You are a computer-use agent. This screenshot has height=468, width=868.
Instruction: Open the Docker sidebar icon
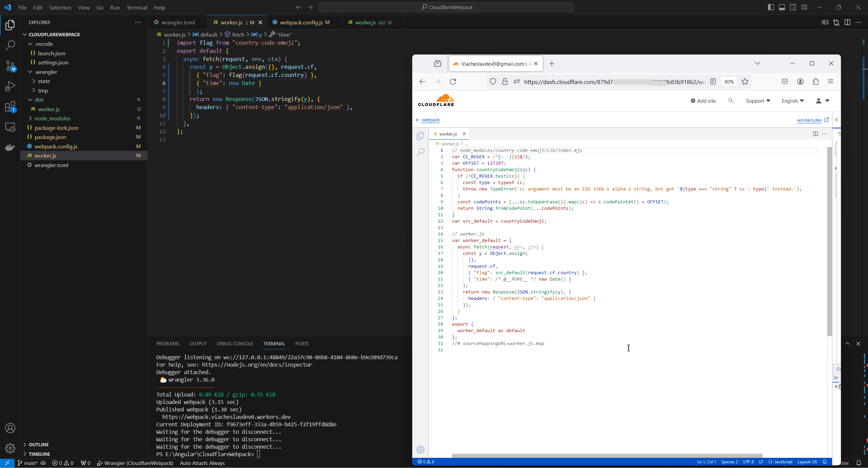point(10,147)
